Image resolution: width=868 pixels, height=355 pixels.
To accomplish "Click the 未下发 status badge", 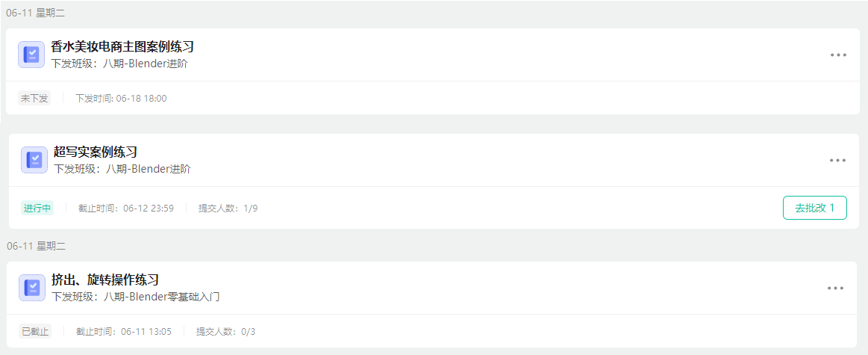I will pyautogui.click(x=34, y=99).
